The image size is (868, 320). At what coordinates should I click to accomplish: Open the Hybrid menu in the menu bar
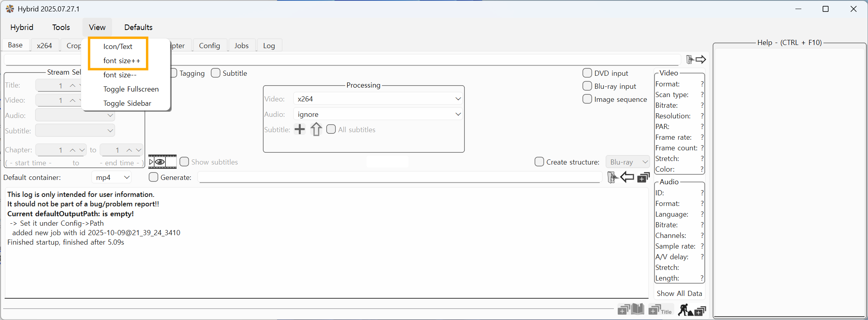coord(22,27)
